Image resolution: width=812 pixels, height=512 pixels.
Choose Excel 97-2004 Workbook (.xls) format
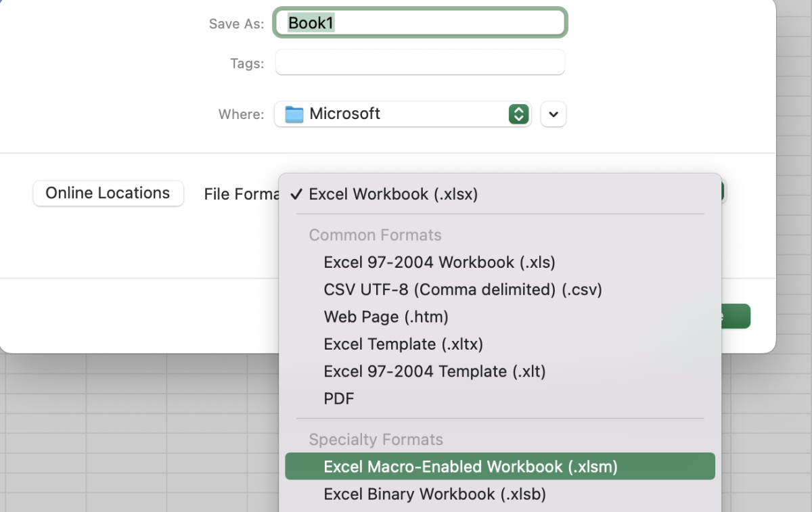tap(439, 262)
